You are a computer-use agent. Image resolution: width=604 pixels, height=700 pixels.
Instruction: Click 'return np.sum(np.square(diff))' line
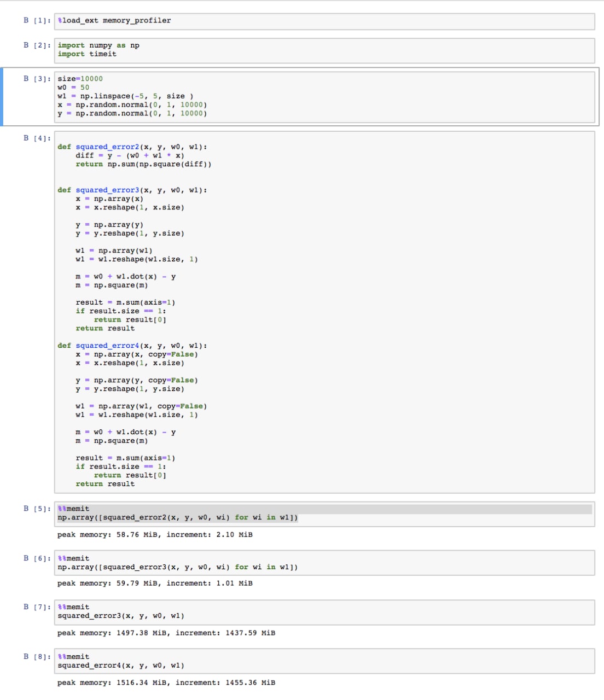[143, 165]
